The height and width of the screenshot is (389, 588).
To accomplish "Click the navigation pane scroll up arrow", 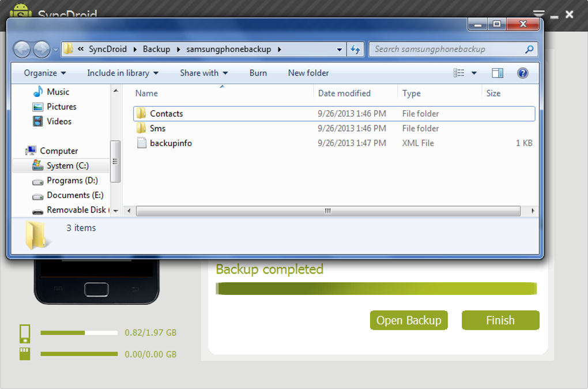I will point(116,91).
